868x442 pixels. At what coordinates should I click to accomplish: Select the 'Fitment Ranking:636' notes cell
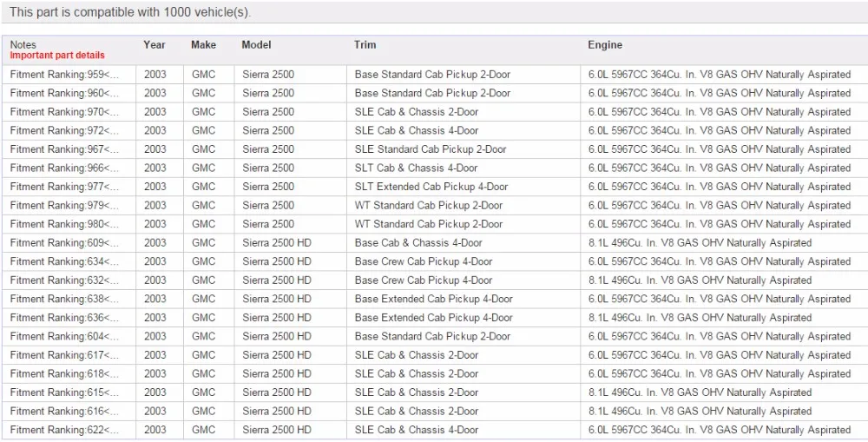click(69, 318)
